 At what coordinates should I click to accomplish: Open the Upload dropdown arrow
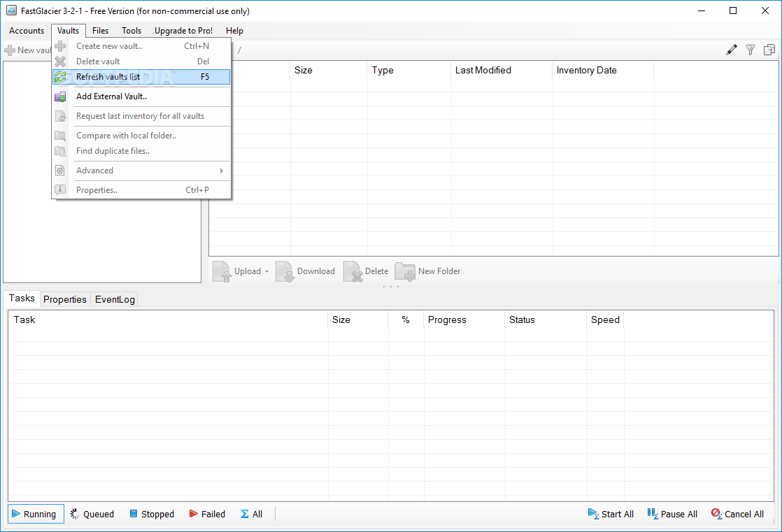[x=266, y=272]
